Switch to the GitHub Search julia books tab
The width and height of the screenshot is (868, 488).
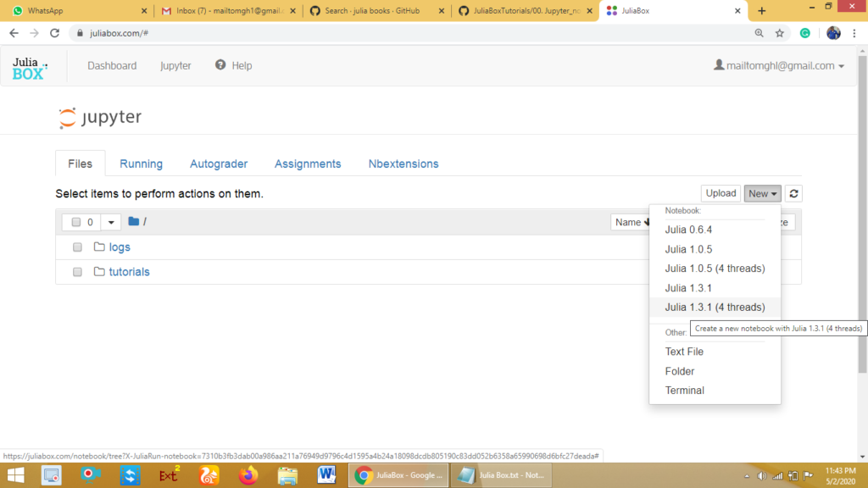376,10
